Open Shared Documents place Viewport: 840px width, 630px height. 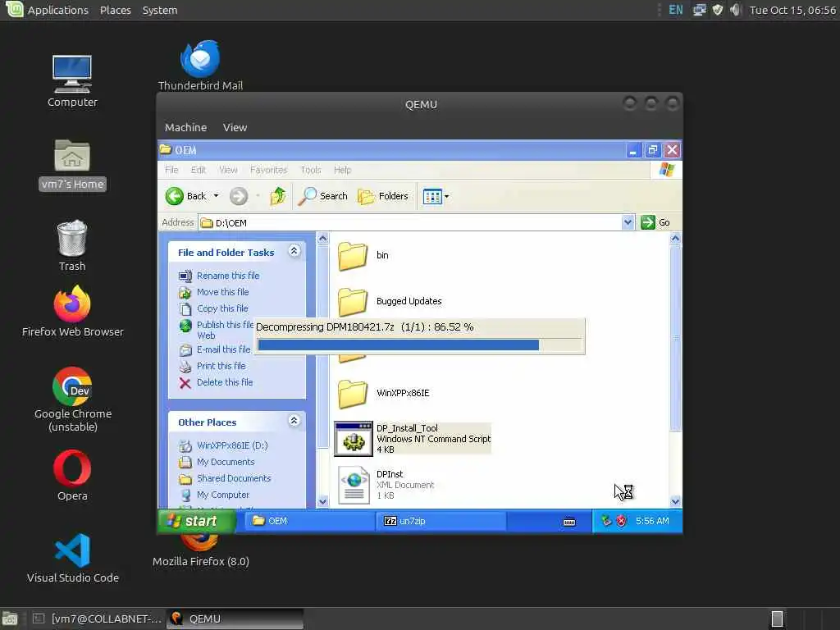(x=234, y=478)
